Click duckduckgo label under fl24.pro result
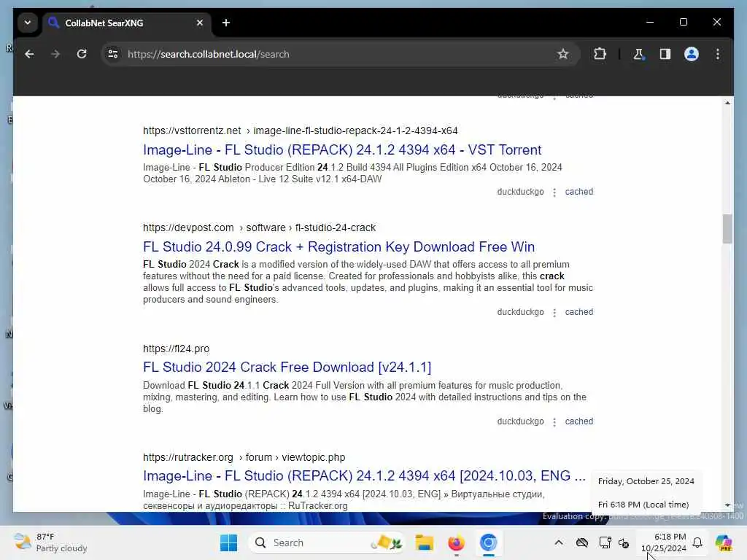 (x=520, y=421)
